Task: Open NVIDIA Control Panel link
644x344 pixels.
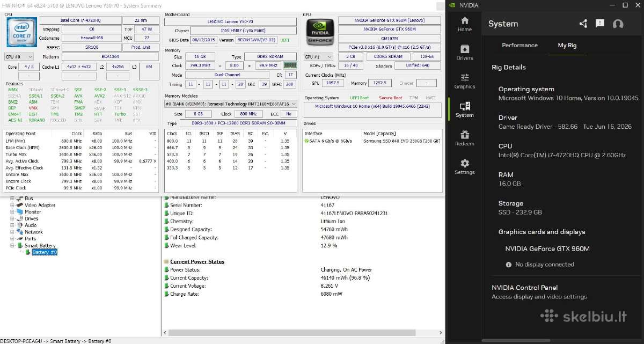Action: point(525,288)
